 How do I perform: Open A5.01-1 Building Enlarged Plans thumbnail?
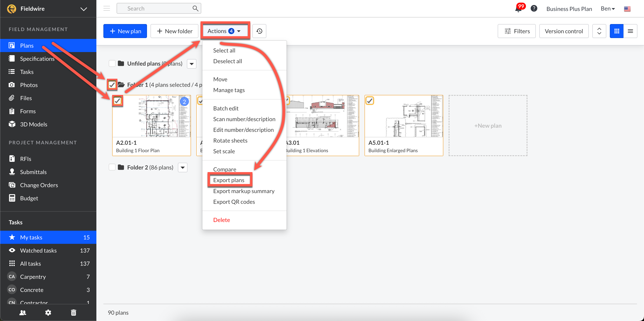403,116
